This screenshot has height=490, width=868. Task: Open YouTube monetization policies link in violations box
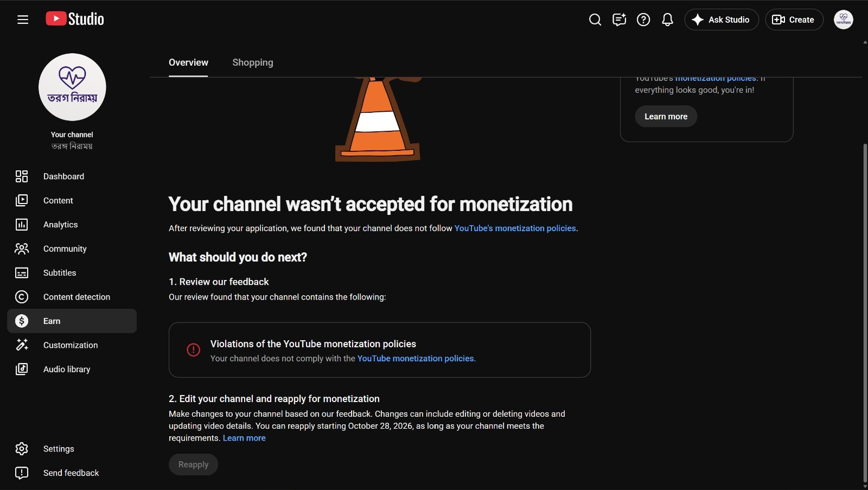click(x=416, y=359)
